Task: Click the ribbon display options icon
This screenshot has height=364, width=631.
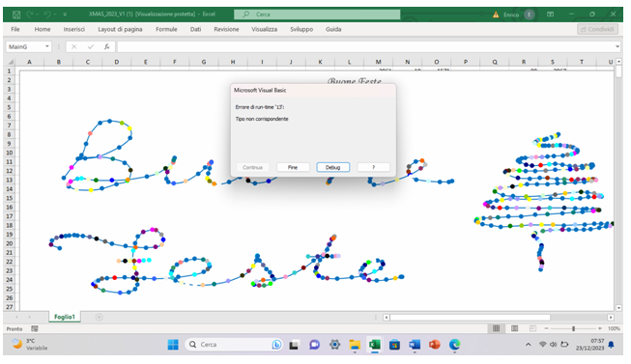Action: tap(550, 14)
